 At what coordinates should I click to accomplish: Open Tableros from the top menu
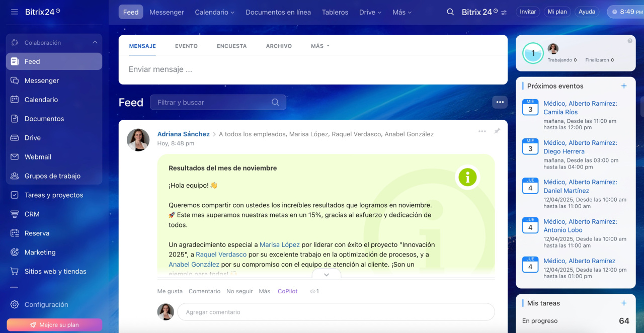click(x=335, y=12)
